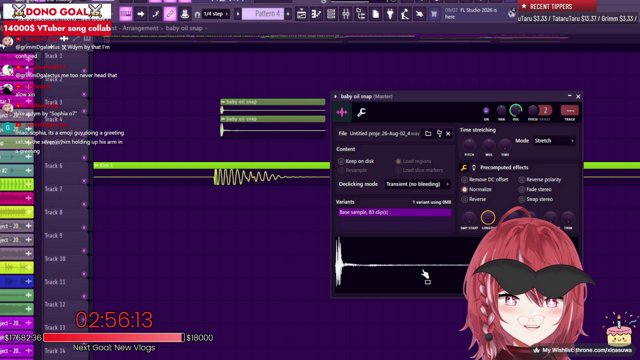
Task: Open the Time stretching Mode Stretch dropdown
Action: point(554,141)
